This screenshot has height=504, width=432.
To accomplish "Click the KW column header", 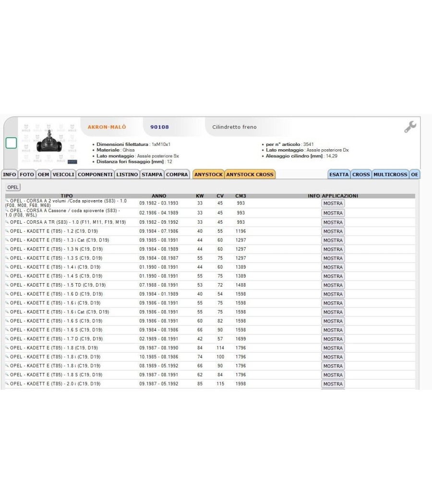I will [200, 196].
